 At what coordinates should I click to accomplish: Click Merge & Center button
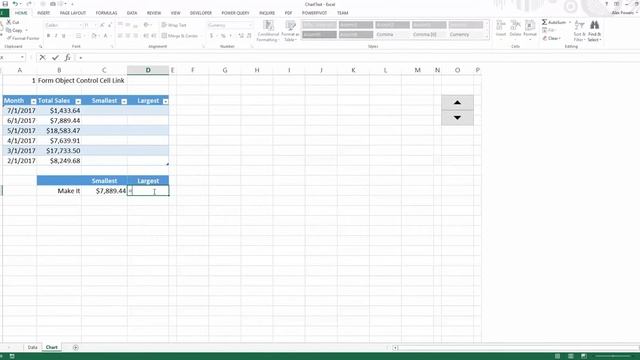pos(180,36)
